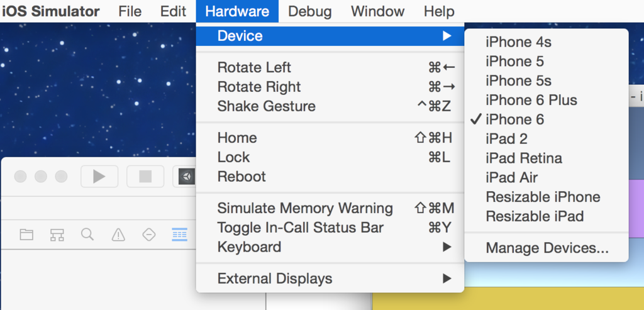Select the checked iPhone 6 device
644x310 pixels.
[x=547, y=119]
